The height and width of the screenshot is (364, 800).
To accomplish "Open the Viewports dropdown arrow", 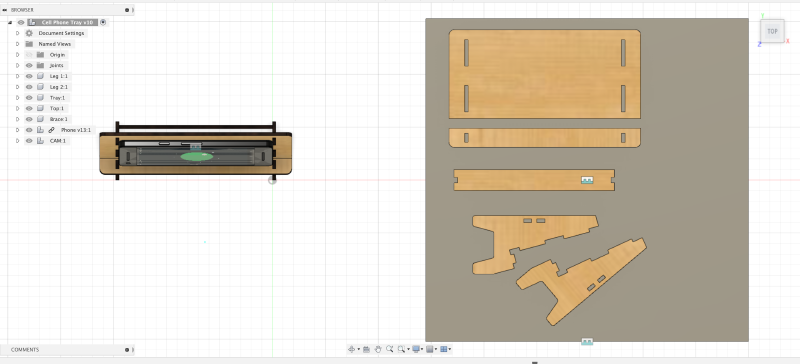I will (449, 350).
